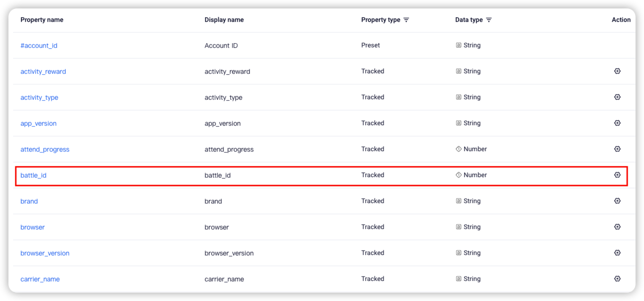Image resolution: width=644 pixels, height=301 pixels.
Task: Click the Display name column header
Action: tap(224, 20)
